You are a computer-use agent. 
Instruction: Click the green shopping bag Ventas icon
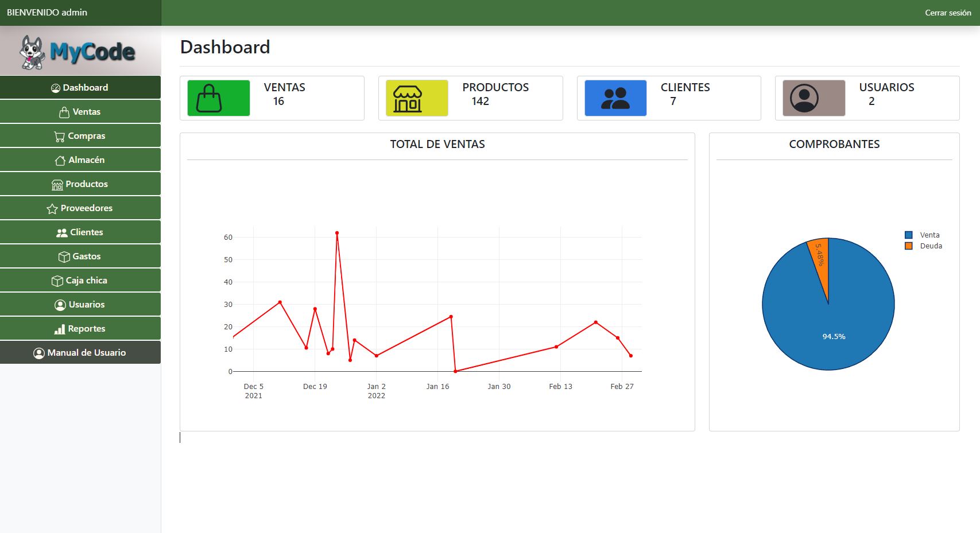218,98
